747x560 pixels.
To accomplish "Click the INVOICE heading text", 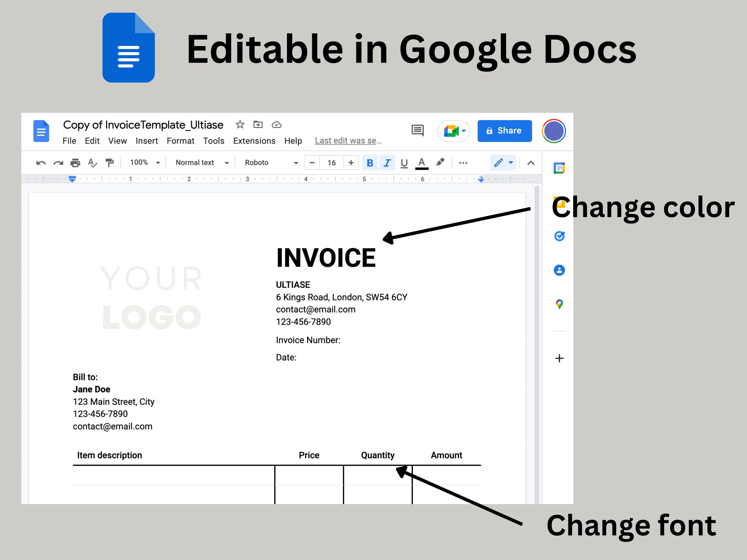I will tap(326, 258).
